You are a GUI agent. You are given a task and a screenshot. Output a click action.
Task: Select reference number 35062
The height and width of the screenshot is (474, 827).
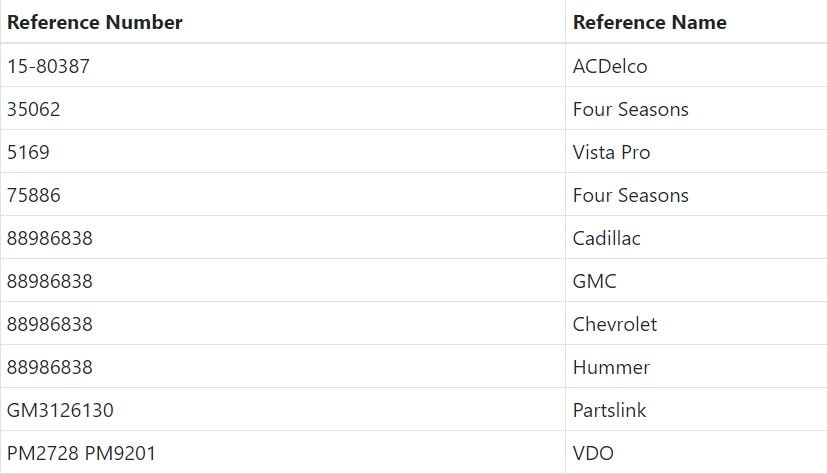34,109
